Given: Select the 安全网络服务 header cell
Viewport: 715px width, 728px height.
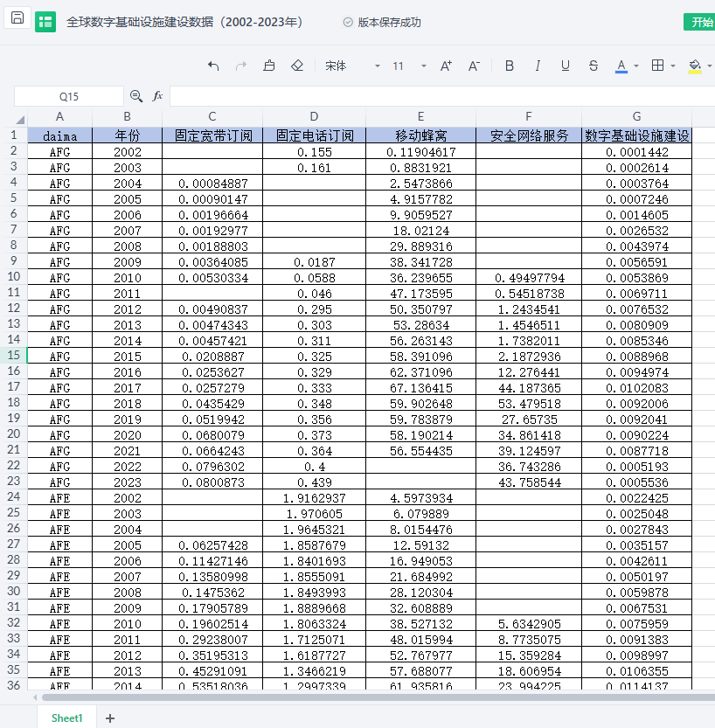Looking at the screenshot, I should tap(529, 135).
